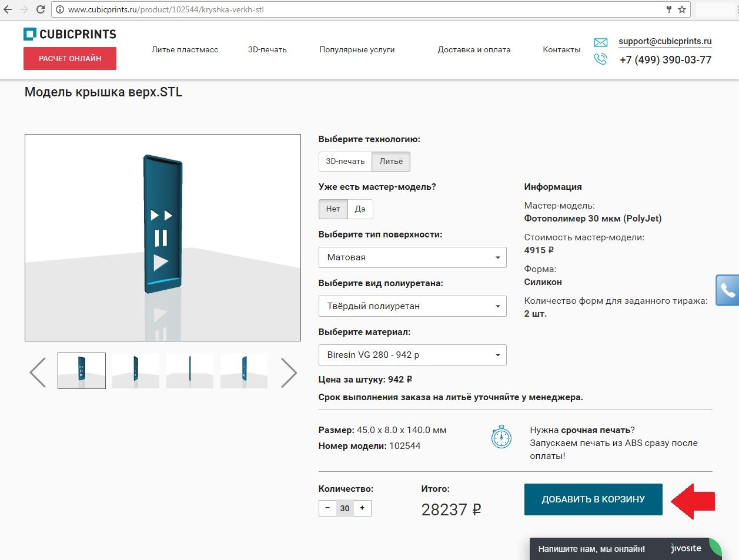Bookmark the page with the star icon

[x=682, y=9]
